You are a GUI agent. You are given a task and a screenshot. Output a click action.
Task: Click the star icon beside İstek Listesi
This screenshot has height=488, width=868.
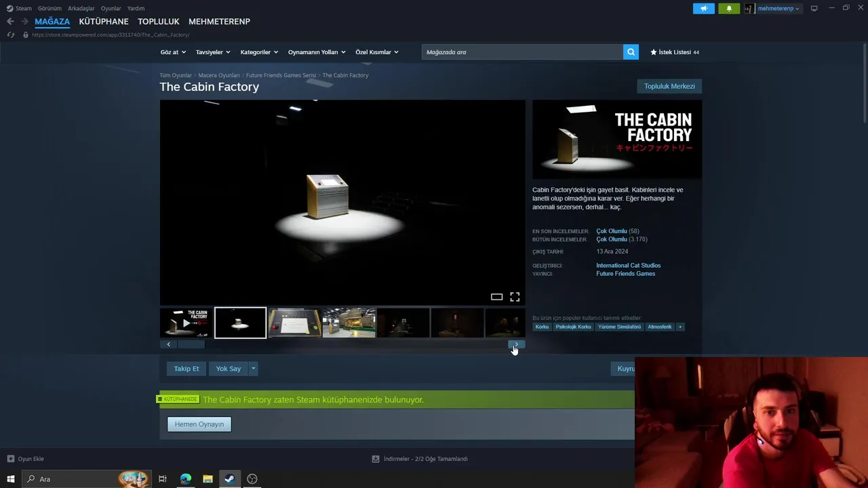click(654, 52)
